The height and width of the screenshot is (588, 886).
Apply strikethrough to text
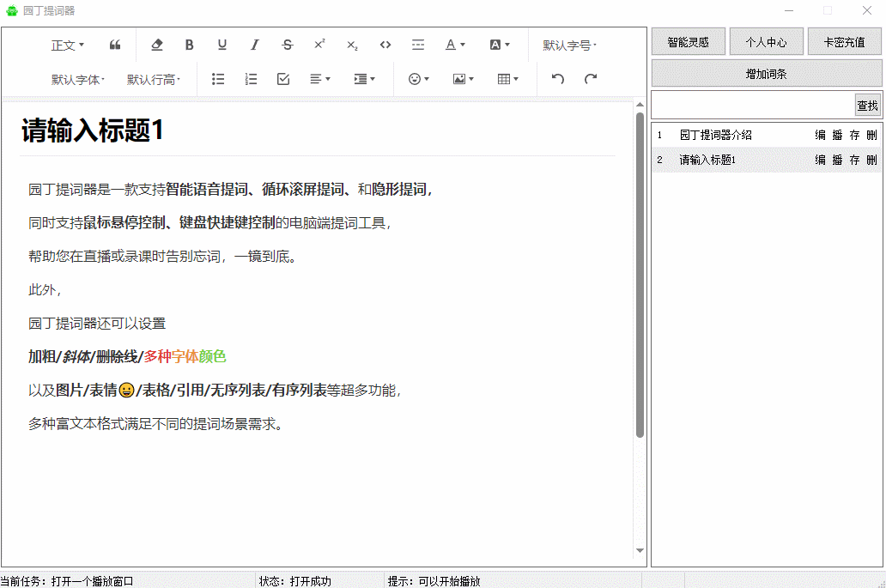click(x=288, y=45)
